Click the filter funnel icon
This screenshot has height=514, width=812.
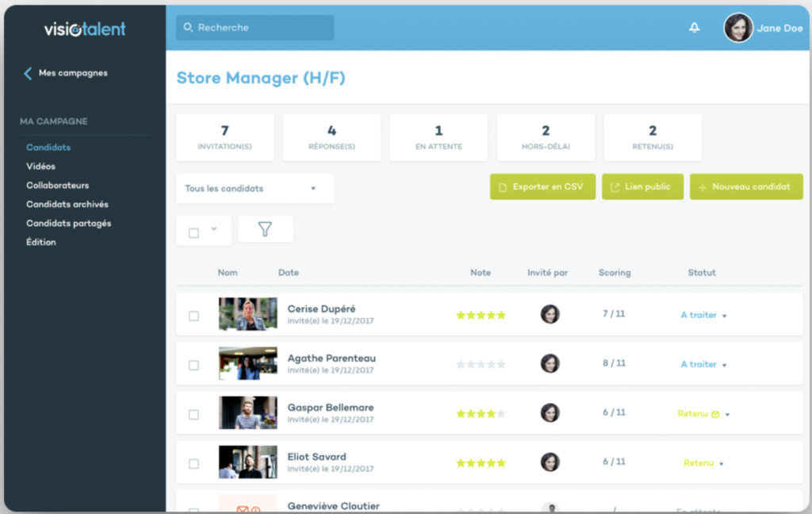pos(265,229)
